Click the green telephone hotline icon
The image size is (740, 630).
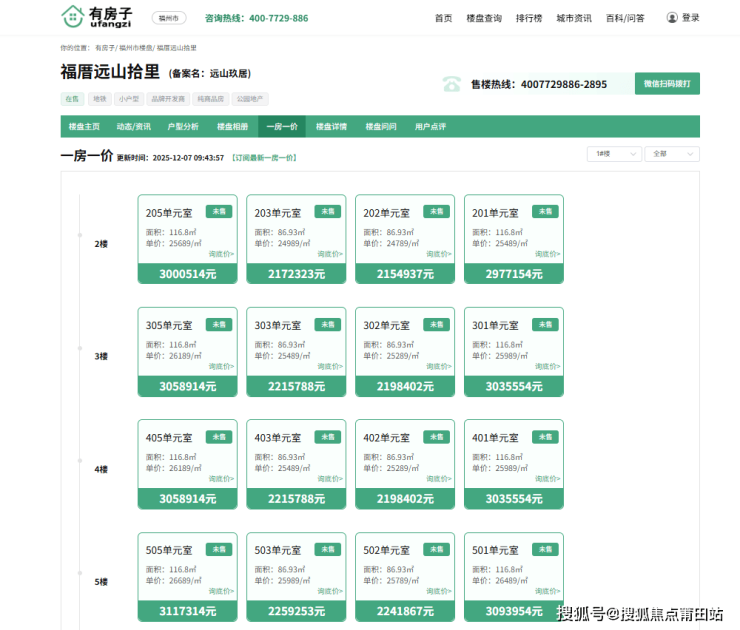click(452, 84)
